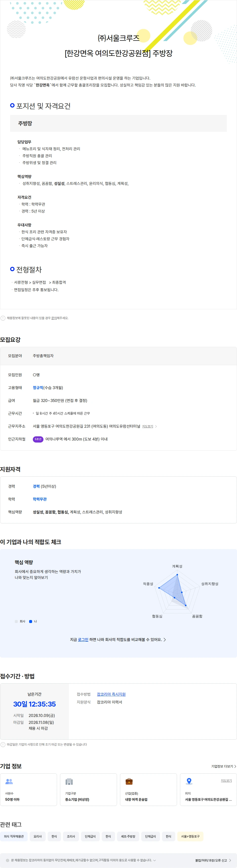
Task: Select the 조리사 tag
Action: (71, 836)
